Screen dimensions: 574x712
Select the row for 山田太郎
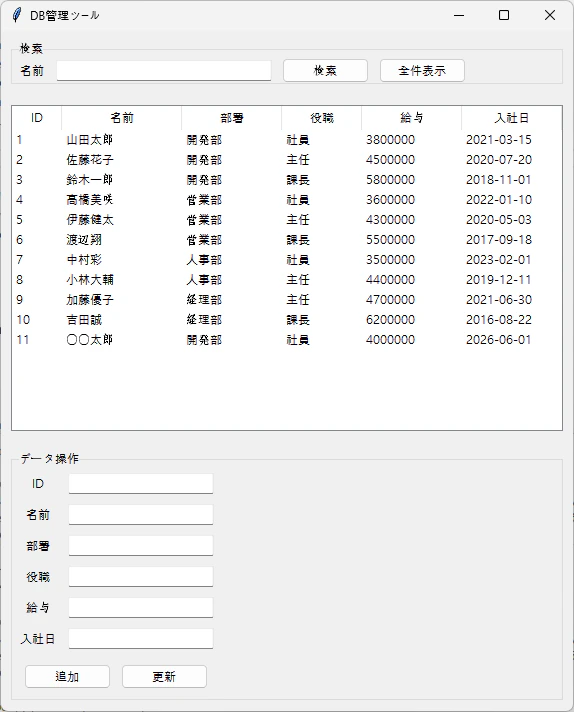[287, 139]
